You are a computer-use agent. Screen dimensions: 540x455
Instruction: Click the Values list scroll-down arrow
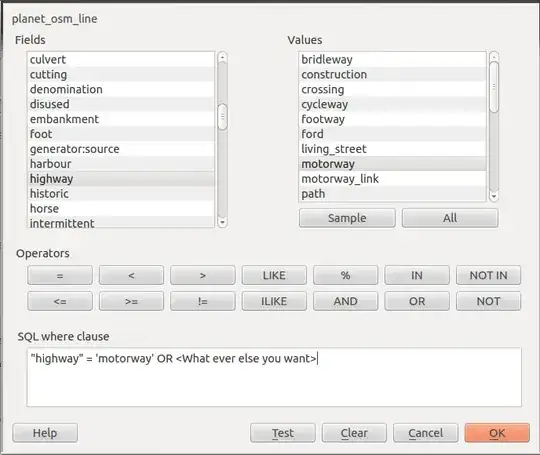[494, 196]
